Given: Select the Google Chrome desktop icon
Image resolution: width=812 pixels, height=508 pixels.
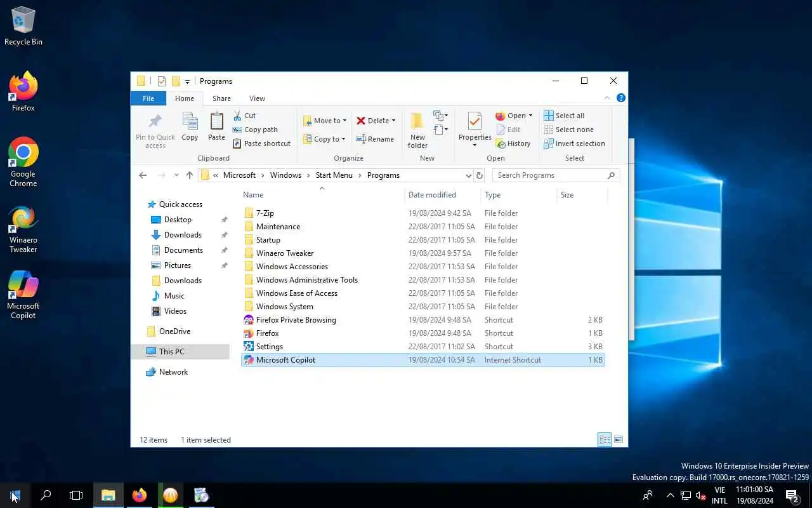Looking at the screenshot, I should pos(23,163).
